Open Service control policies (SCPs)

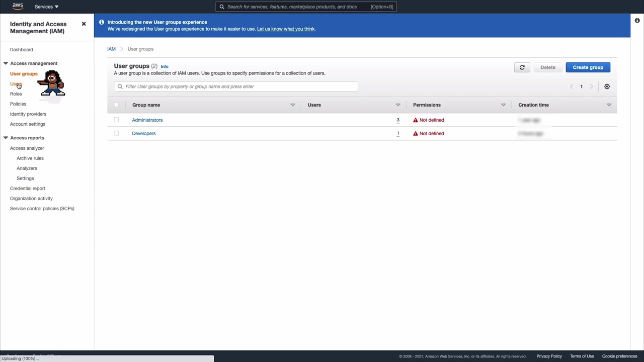[42, 209]
